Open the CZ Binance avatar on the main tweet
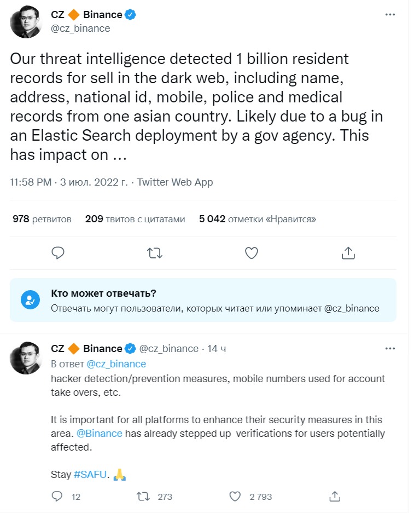Screen dimensions: 420x513 tap(26, 22)
